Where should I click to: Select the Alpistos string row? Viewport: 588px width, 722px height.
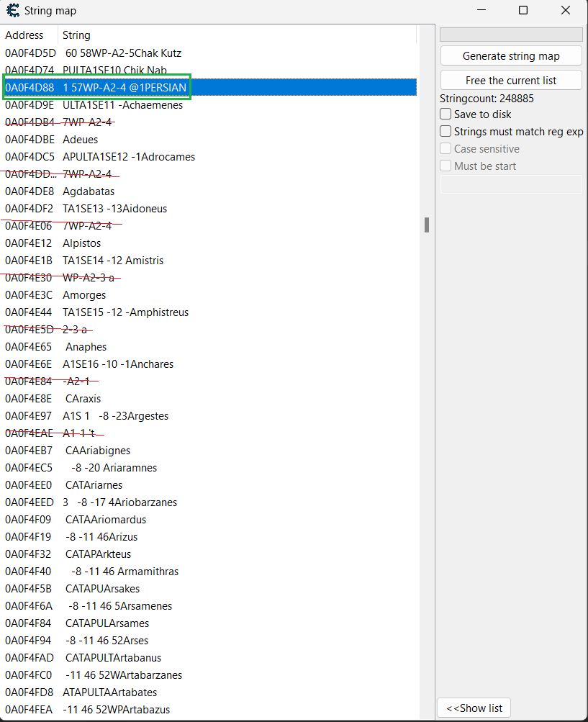[x=209, y=243]
